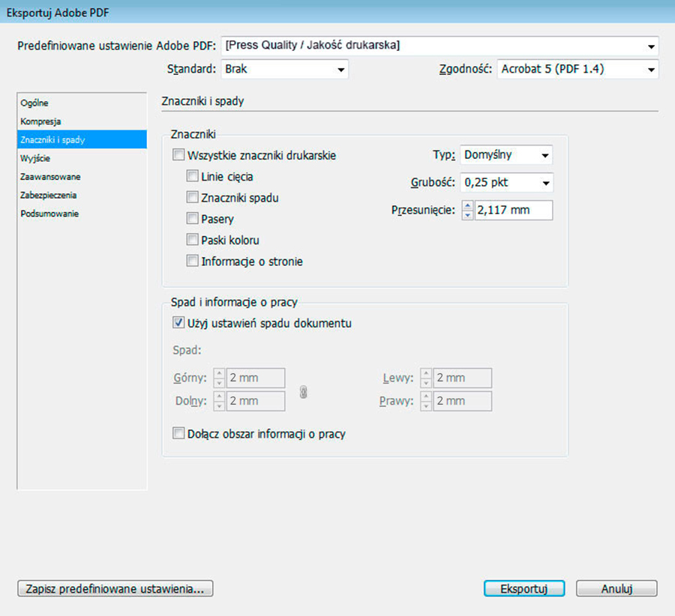This screenshot has width=675, height=616.
Task: Click the Prawy bleed down stepper arrow
Action: [x=426, y=405]
